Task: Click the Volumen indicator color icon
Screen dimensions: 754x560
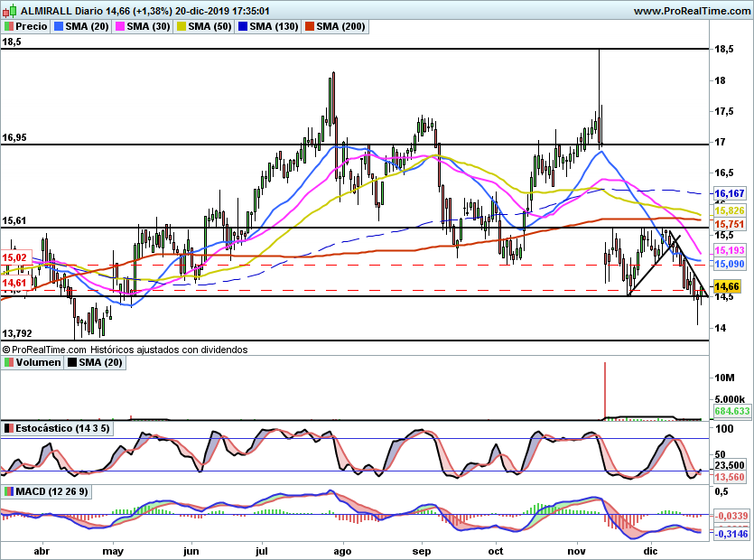Action: point(8,362)
